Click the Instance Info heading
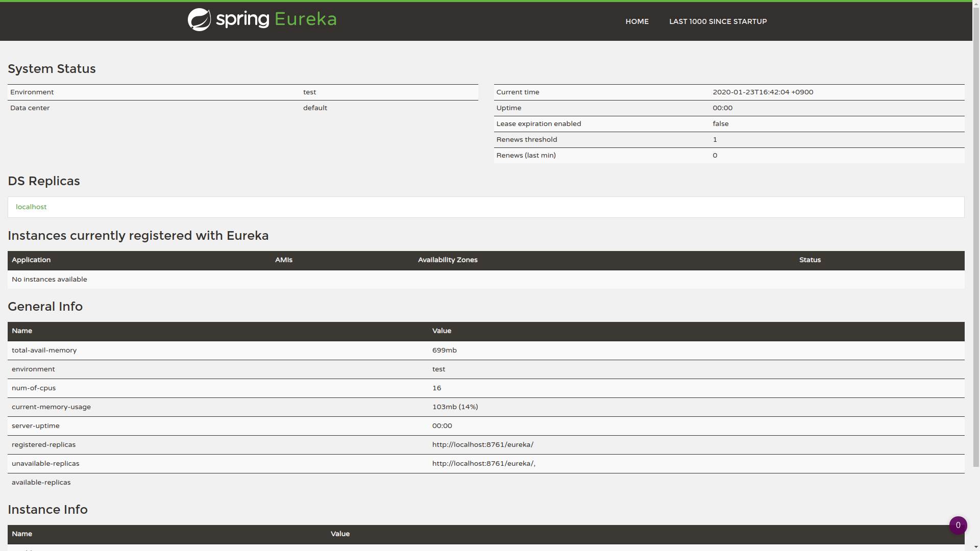 pyautogui.click(x=47, y=509)
